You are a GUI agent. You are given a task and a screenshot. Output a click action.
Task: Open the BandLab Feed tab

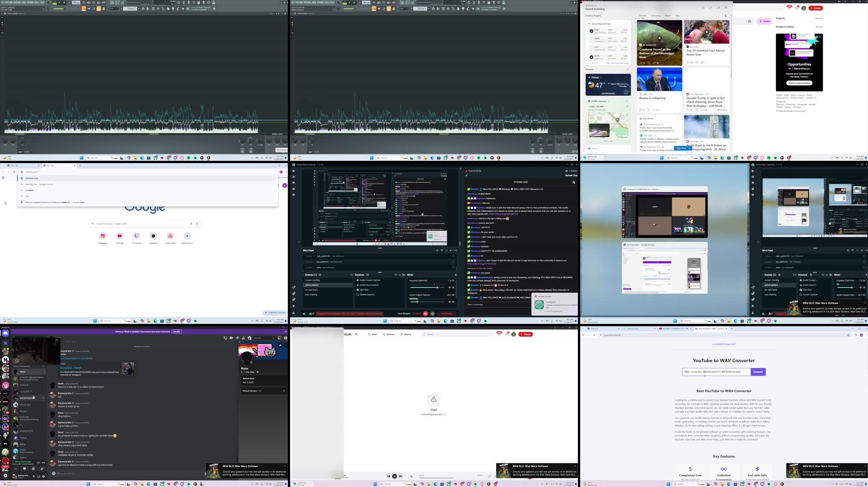click(x=373, y=334)
